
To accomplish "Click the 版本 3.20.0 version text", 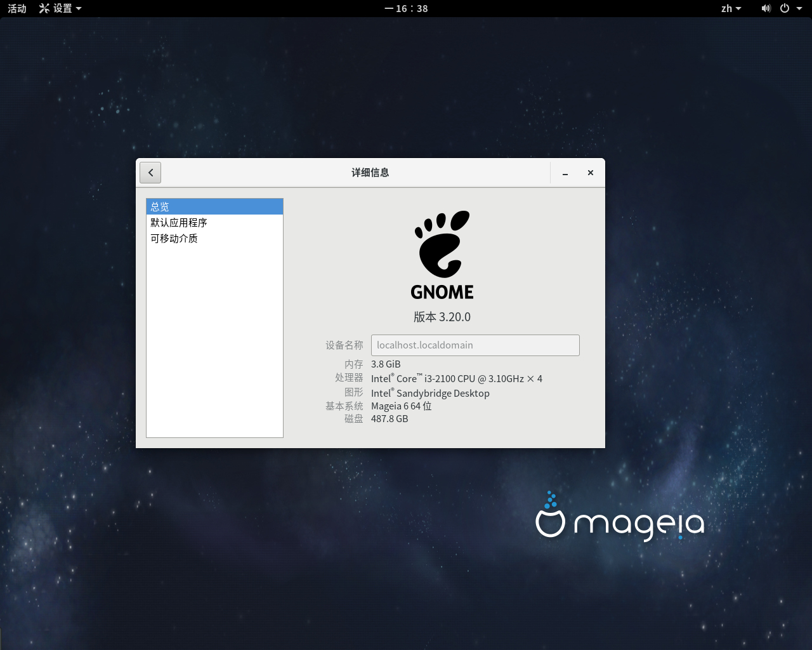I will coord(442,317).
